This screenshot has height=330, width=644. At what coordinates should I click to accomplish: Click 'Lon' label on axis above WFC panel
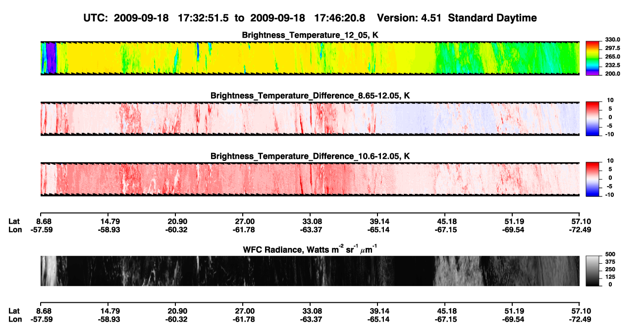tap(15, 230)
